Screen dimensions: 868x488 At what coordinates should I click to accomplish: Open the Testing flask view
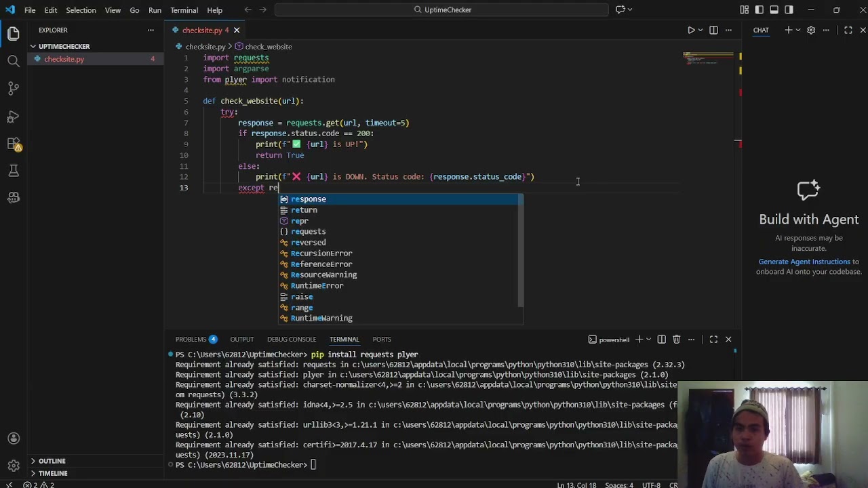(14, 171)
